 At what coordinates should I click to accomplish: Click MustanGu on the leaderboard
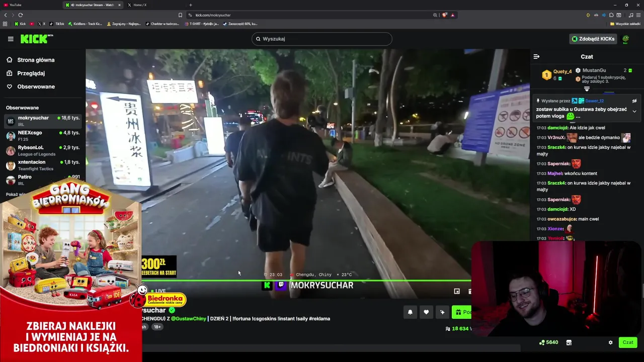point(594,70)
